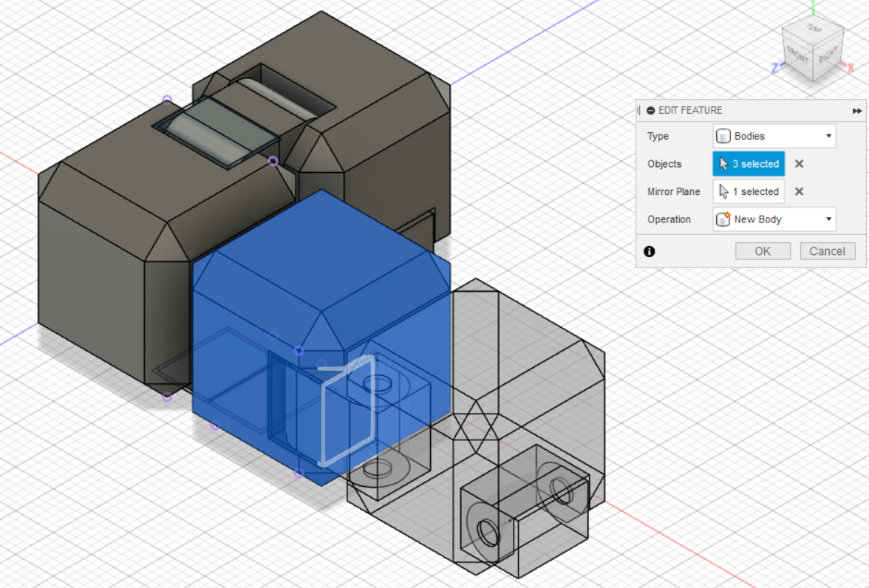Image resolution: width=869 pixels, height=588 pixels.
Task: Click the drag handle on Edit Feature dialog
Action: pos(639,110)
